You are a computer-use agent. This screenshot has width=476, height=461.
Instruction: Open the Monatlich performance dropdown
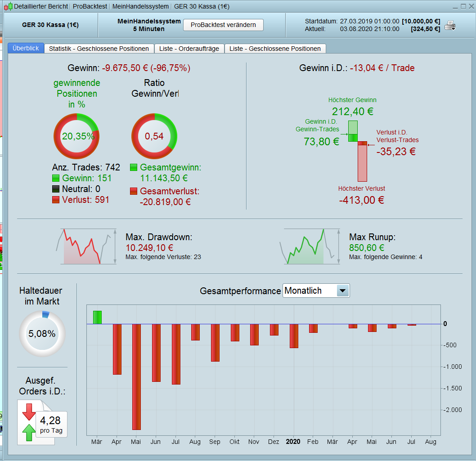coord(316,291)
